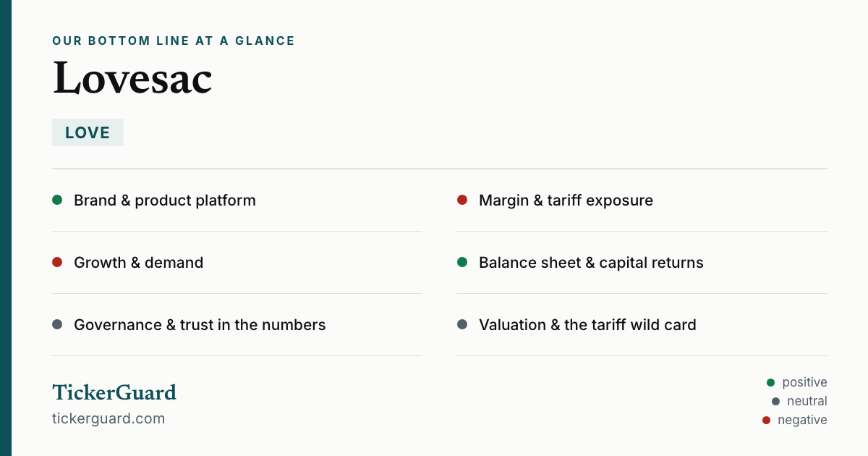Image resolution: width=868 pixels, height=456 pixels.
Task: Click the Our Bottom Line At A Glance heading
Action: tap(174, 41)
